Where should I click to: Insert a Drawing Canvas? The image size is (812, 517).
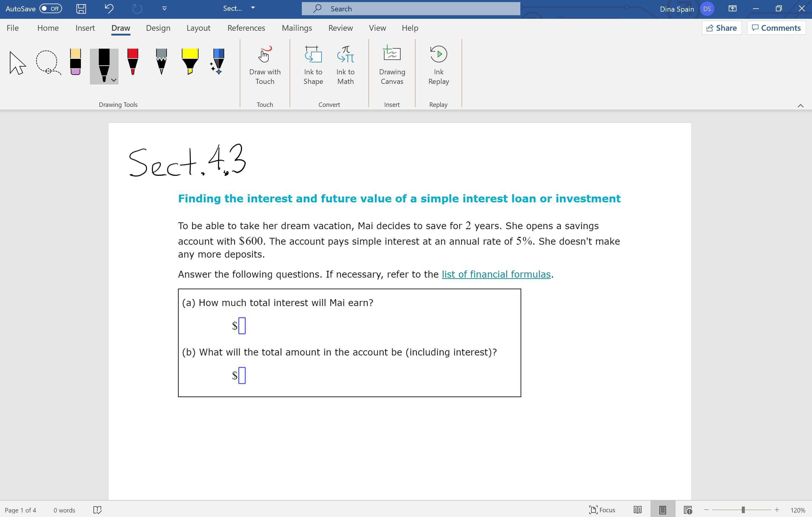point(391,65)
